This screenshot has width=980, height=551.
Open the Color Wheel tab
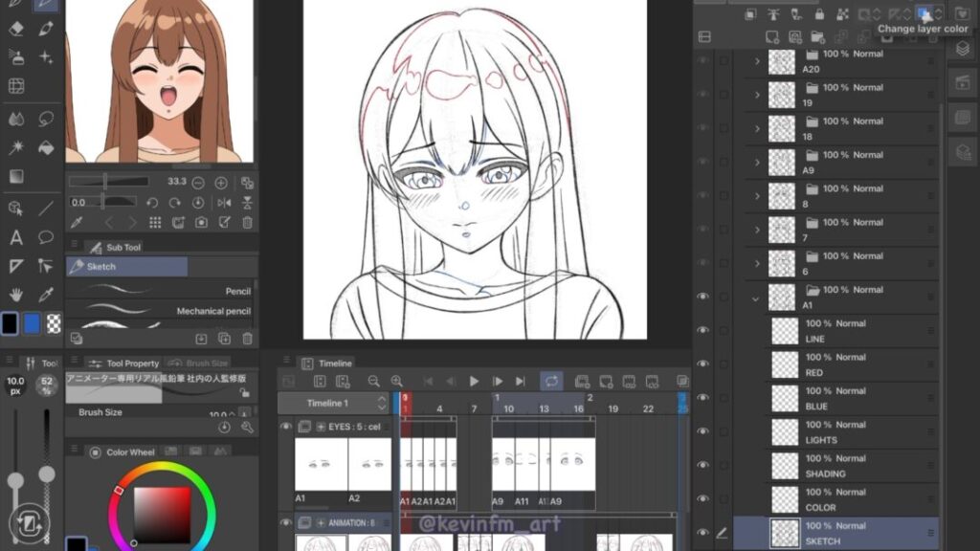tap(129, 452)
